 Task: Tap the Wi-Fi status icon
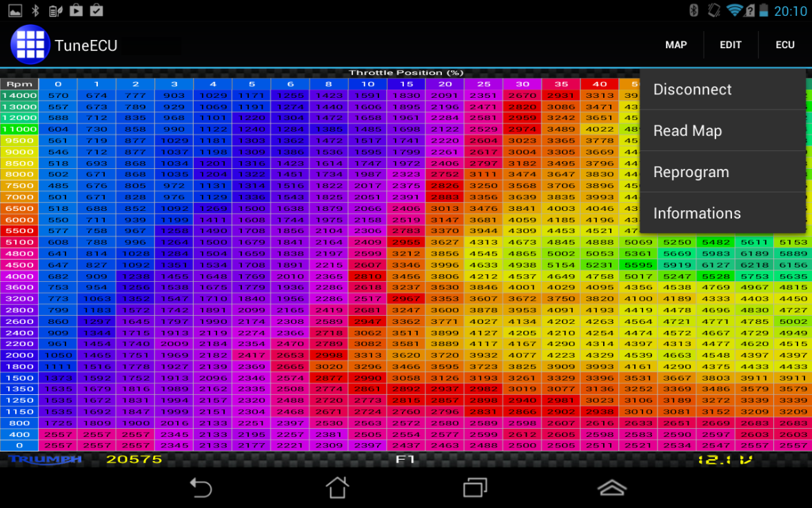735,10
